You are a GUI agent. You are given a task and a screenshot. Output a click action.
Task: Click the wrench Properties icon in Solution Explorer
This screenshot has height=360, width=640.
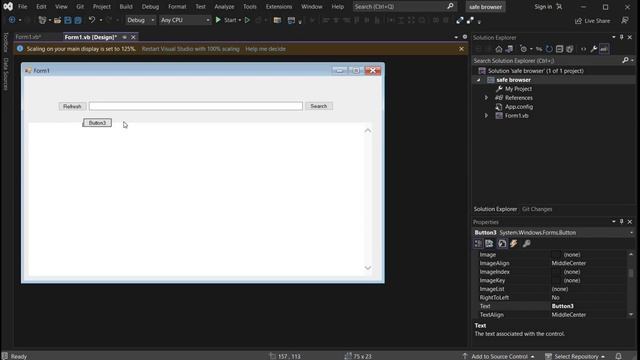pyautogui.click(x=594, y=49)
